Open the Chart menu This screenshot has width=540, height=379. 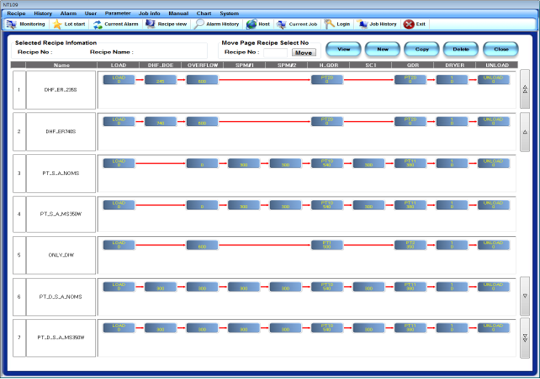pyautogui.click(x=204, y=13)
